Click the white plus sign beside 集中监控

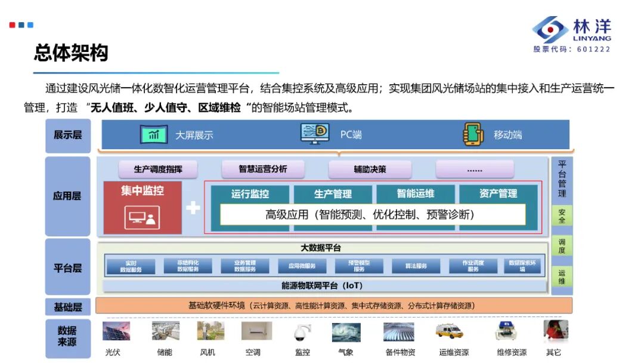pyautogui.click(x=193, y=208)
